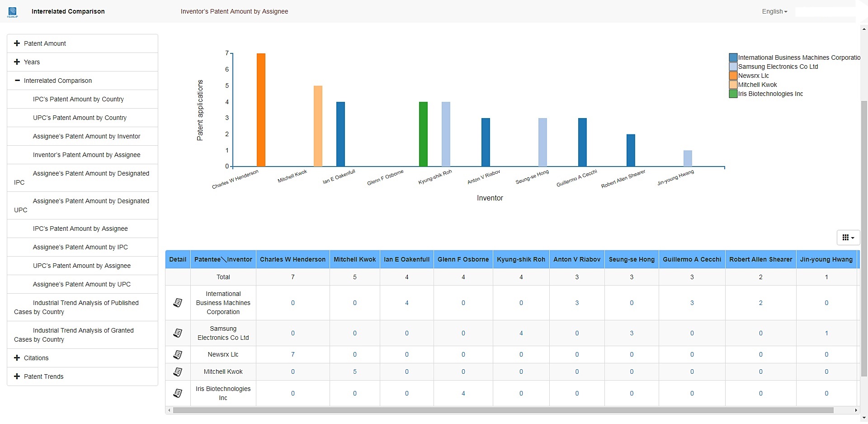Image resolution: width=868 pixels, height=424 pixels.
Task: Open Industrial Trend Analysis of Granted Cases
Action: tap(82, 335)
